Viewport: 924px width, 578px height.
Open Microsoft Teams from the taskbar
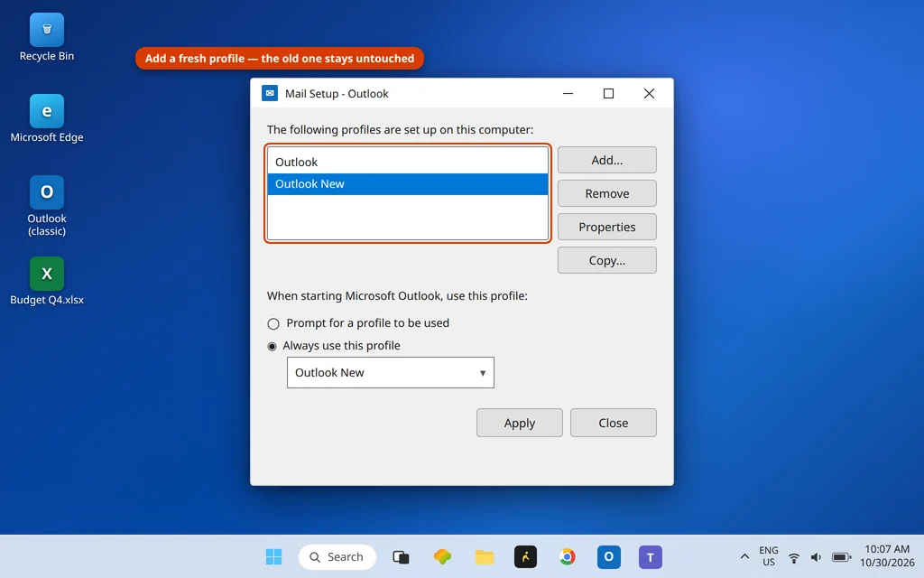point(651,556)
